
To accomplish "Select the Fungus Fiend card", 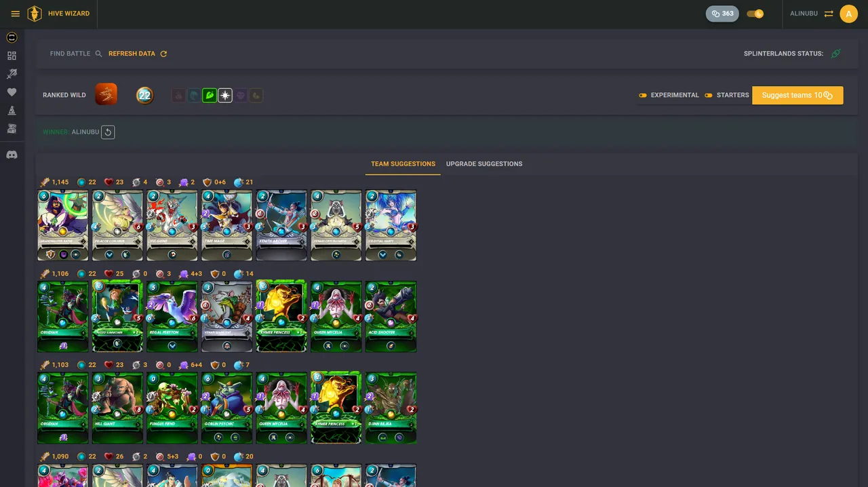I will [172, 408].
